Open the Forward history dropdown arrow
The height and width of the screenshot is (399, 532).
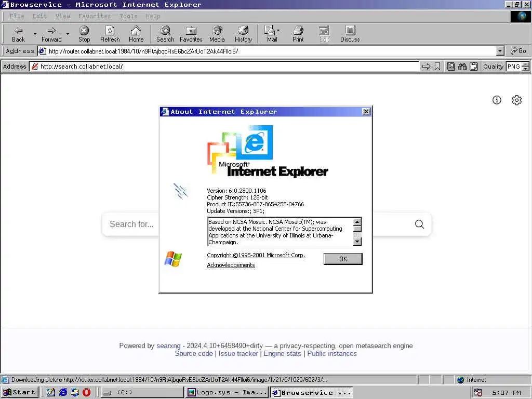pos(68,34)
